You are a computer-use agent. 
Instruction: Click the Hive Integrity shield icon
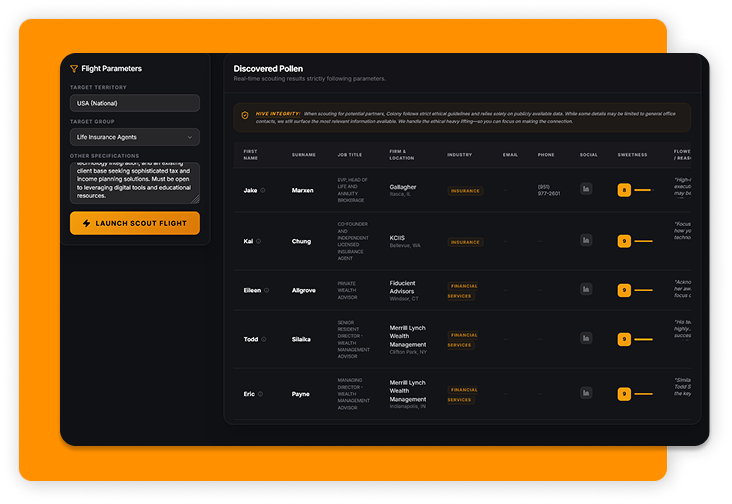point(245,115)
